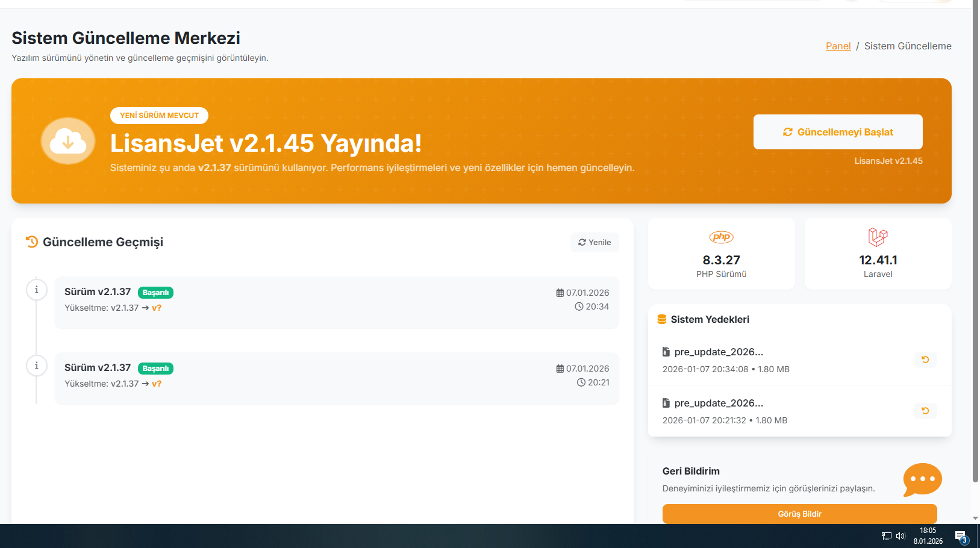Click the Görüş Bildir button
This screenshot has width=980, height=548.
(800, 514)
